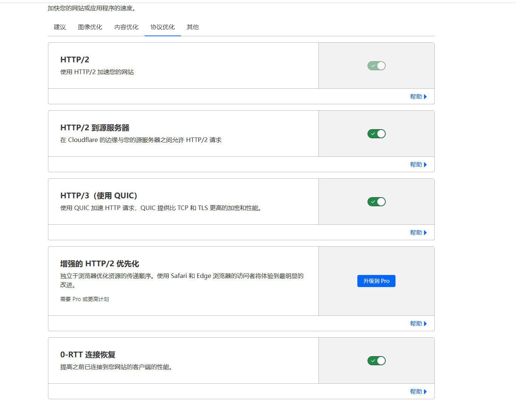This screenshot has width=516, height=420.
Task: Click 帮助 for 0-RTT 连接恢复
Action: (416, 391)
